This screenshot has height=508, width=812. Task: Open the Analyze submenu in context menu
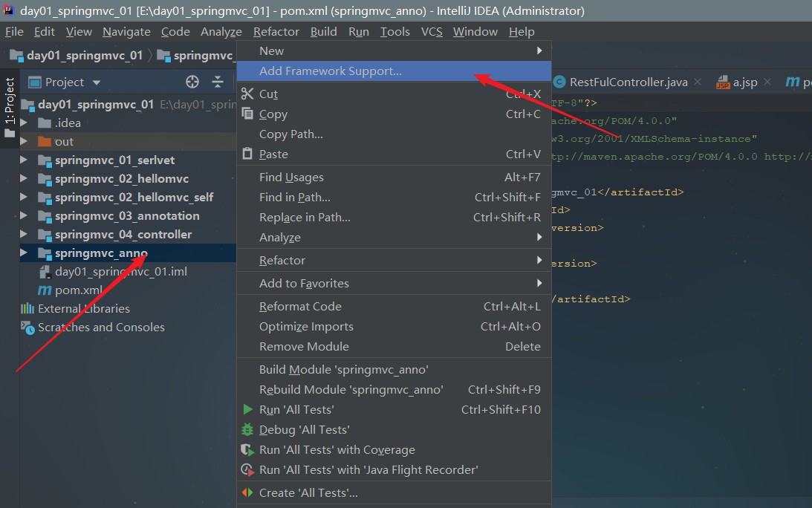(x=394, y=237)
